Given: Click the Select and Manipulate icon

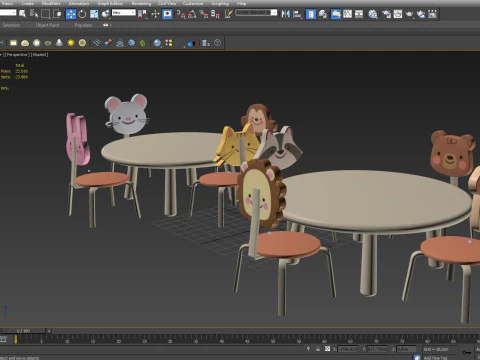Looking at the screenshot, I should 155,14.
